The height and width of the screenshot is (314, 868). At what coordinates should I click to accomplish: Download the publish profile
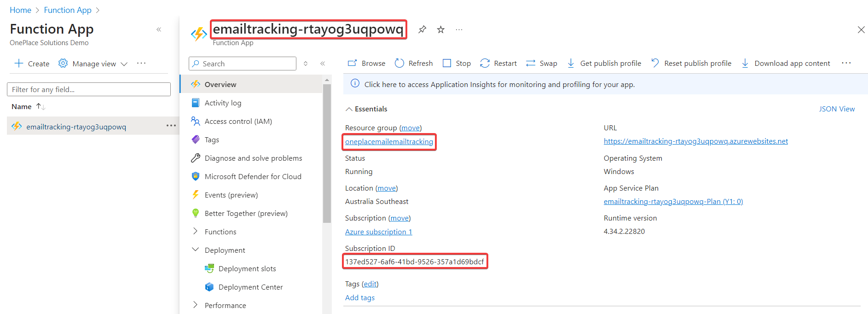click(x=604, y=63)
